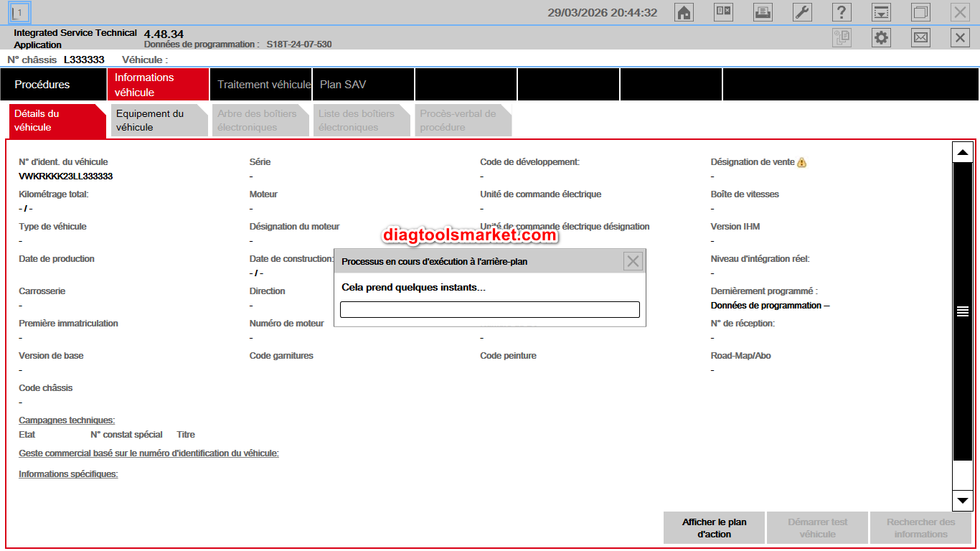This screenshot has height=551, width=980.
Task: Click the progress bar in the dialog
Action: (x=489, y=309)
